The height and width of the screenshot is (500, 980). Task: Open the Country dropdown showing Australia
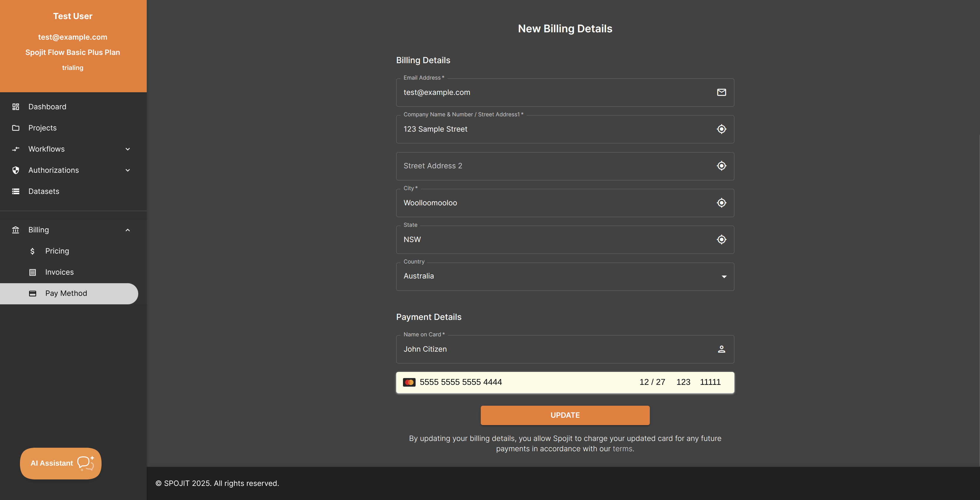click(x=565, y=276)
